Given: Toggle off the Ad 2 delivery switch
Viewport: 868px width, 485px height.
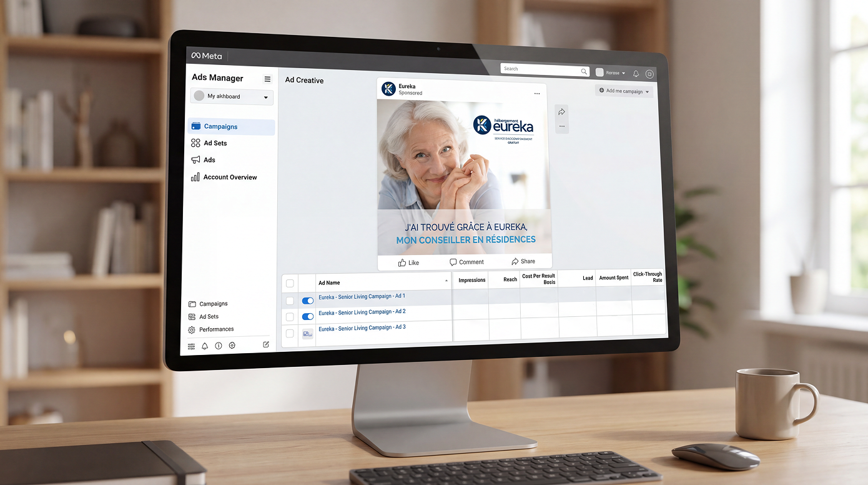Looking at the screenshot, I should [x=308, y=317].
